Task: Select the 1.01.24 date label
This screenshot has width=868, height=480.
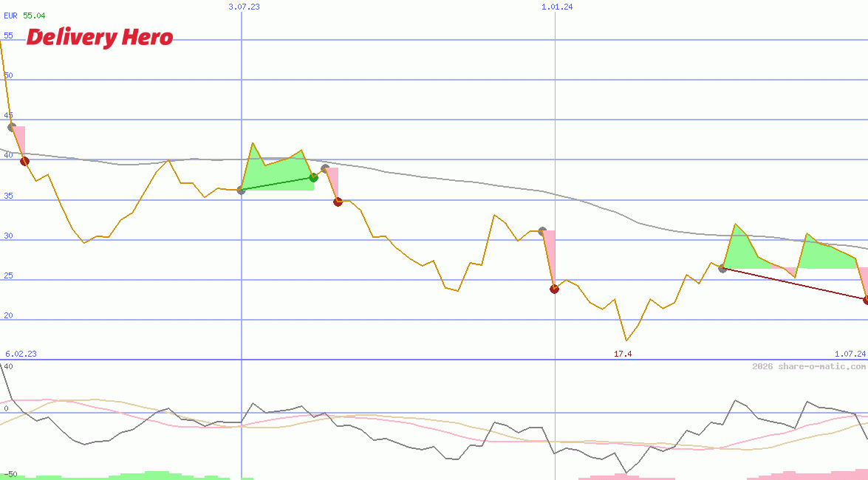Action: coord(557,7)
